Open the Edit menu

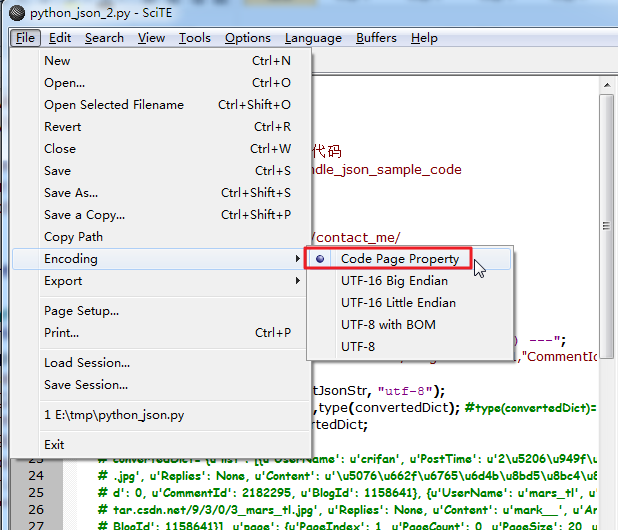click(60, 38)
